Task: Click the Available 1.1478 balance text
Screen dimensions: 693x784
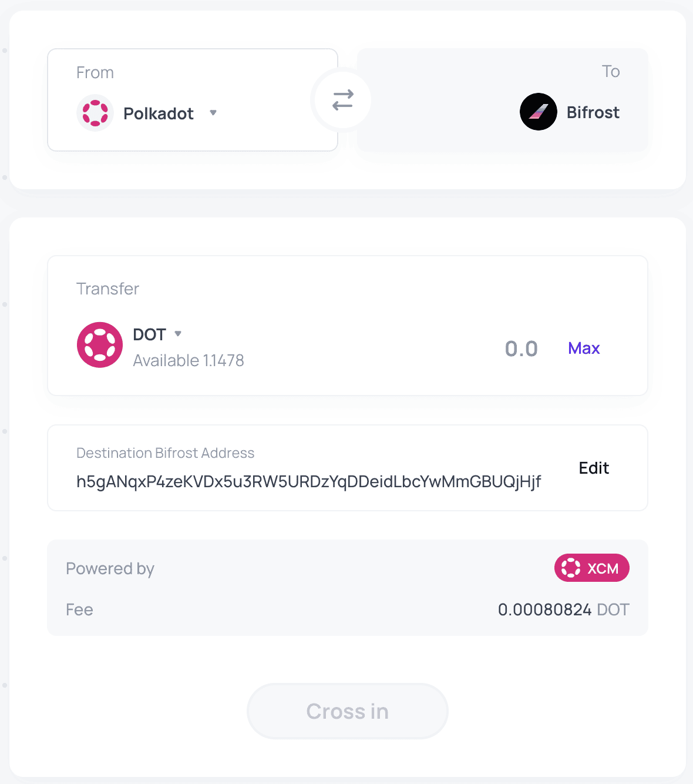Action: [x=189, y=360]
